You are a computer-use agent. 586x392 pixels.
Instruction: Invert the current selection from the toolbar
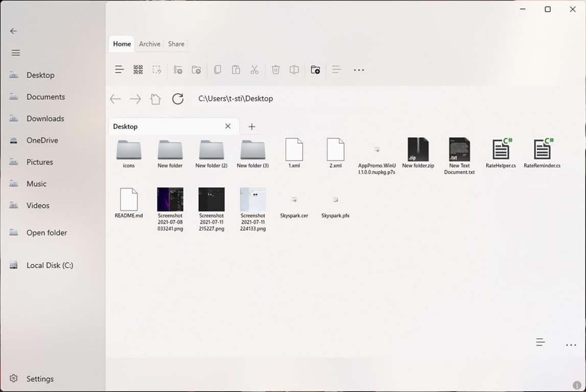(157, 69)
